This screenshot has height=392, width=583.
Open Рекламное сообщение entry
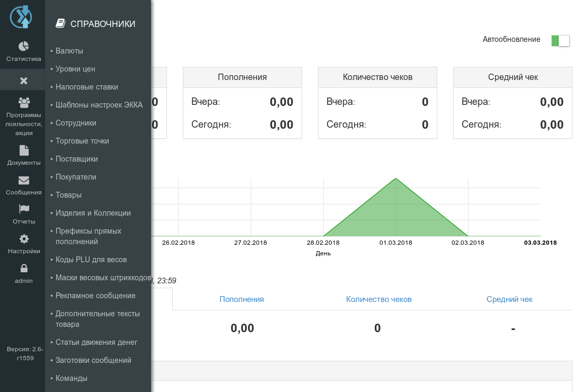95,296
